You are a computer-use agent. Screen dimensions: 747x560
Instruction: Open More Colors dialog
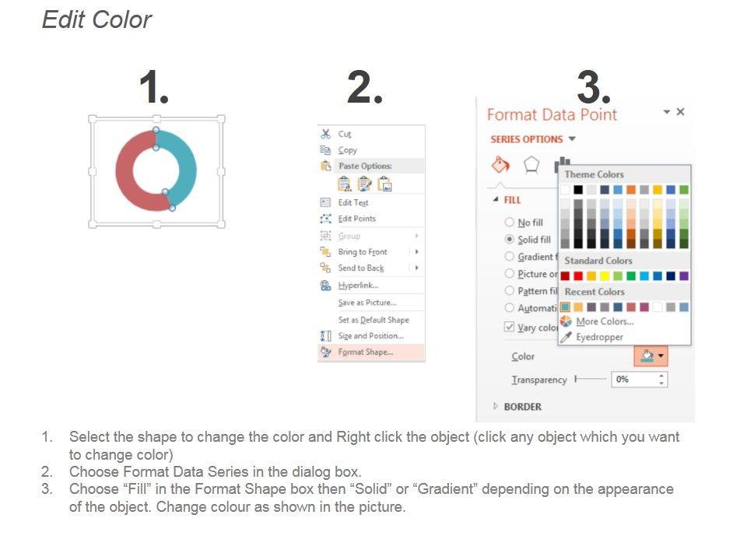pyautogui.click(x=605, y=321)
